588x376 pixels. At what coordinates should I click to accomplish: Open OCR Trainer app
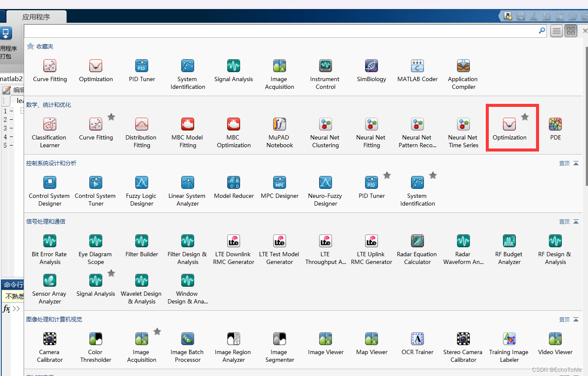point(417,343)
